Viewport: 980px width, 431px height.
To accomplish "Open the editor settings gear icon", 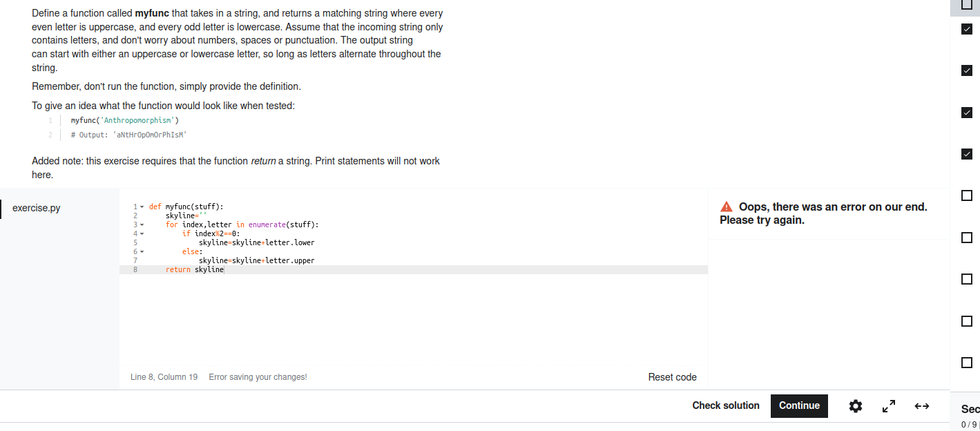I will pyautogui.click(x=855, y=406).
